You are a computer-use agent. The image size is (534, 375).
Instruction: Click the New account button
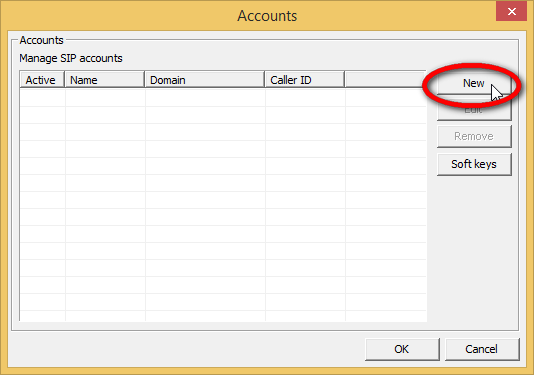click(474, 83)
